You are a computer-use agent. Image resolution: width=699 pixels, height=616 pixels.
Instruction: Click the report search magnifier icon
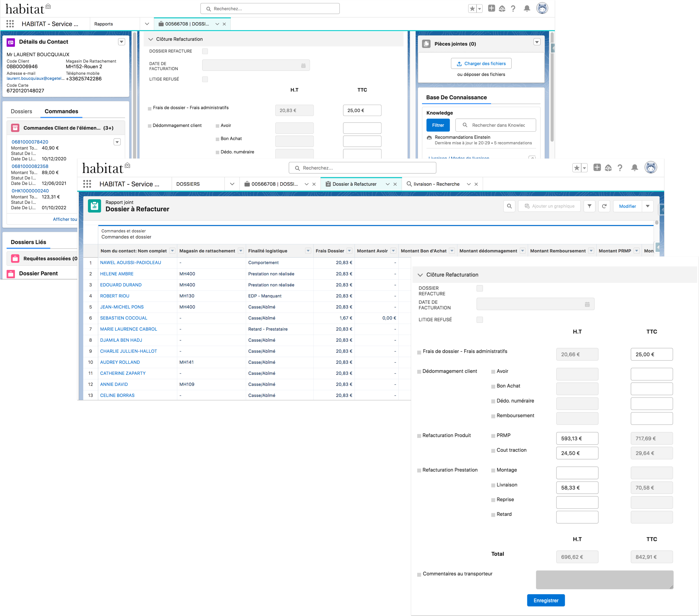pyautogui.click(x=509, y=206)
